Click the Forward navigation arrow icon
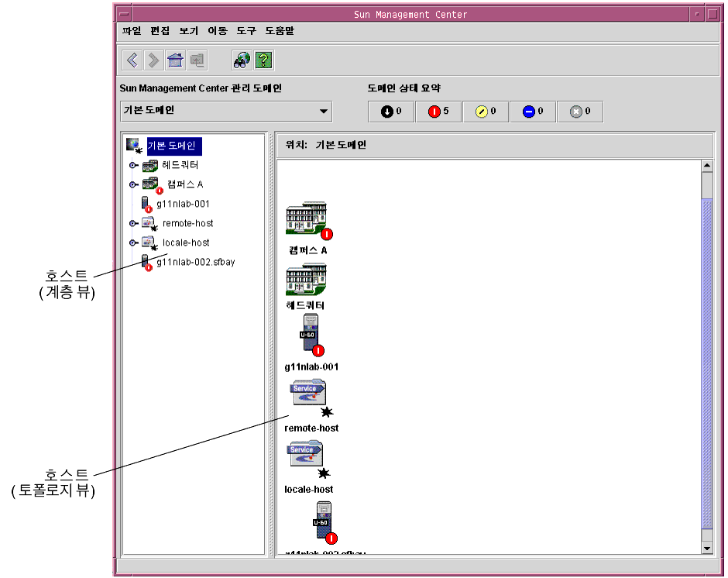This screenshot has height=578, width=728. click(153, 60)
